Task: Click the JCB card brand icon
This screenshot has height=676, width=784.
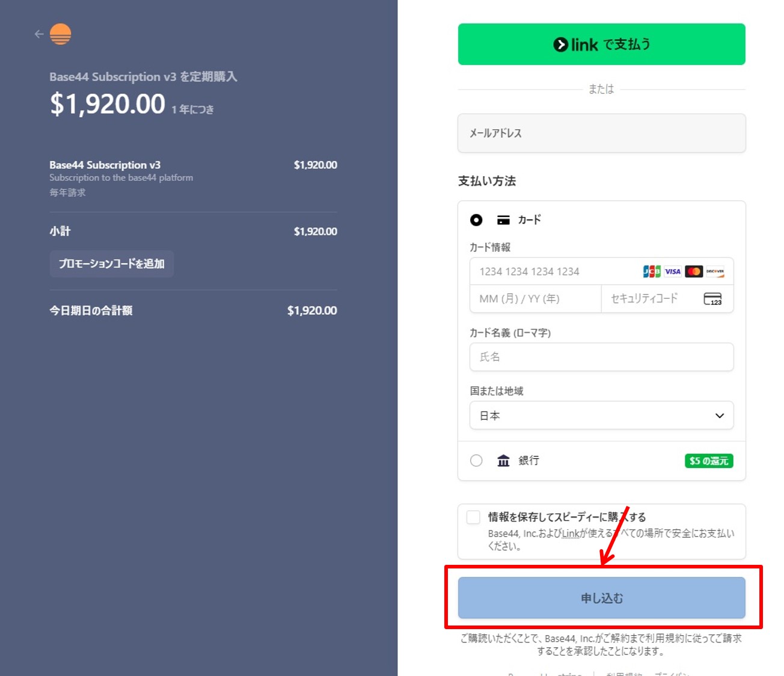Action: click(x=651, y=272)
